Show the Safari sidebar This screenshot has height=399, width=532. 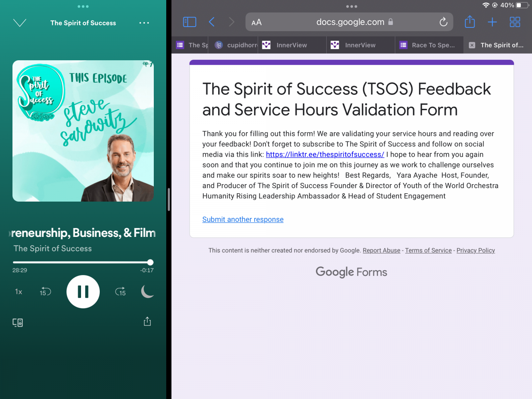pyautogui.click(x=190, y=22)
